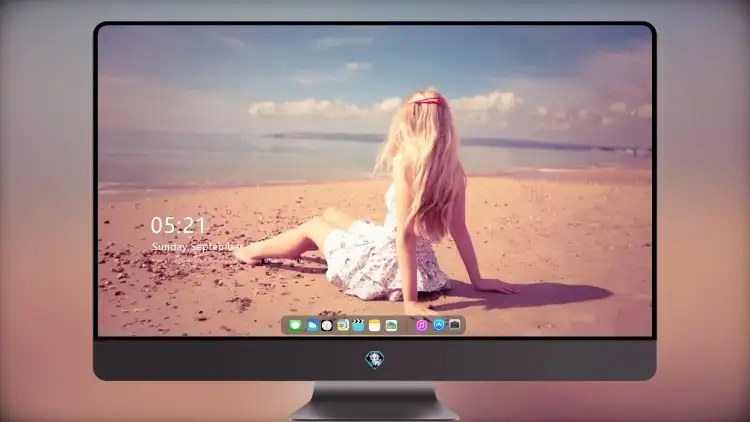Open the yellow thermometer widget icon in dock
Screen dimensions: 750x422
343,325
